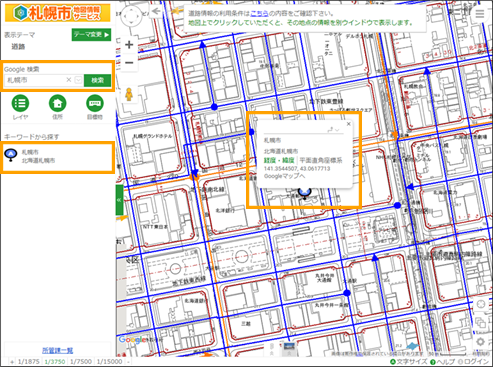Image resolution: width=493 pixels, height=367 pixels.
Task: Click the NTT東日本 label on map
Action: click(154, 226)
